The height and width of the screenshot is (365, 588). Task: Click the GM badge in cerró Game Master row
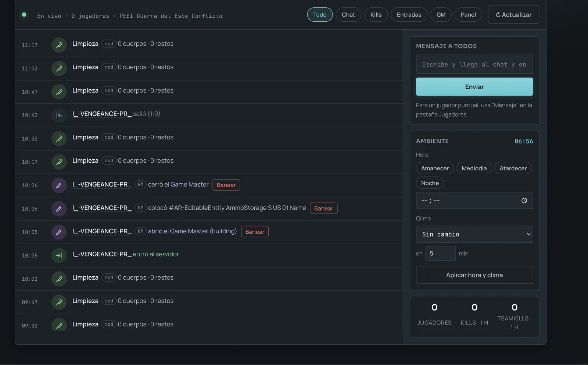pos(140,184)
